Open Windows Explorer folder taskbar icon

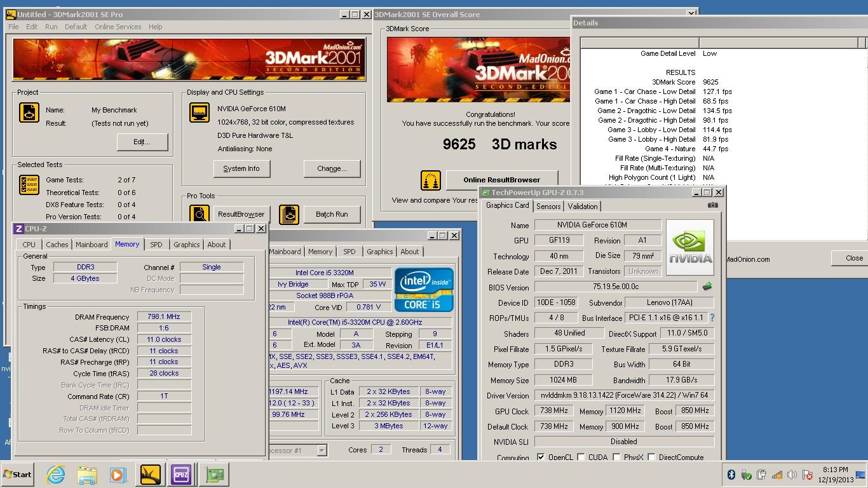tap(86, 475)
